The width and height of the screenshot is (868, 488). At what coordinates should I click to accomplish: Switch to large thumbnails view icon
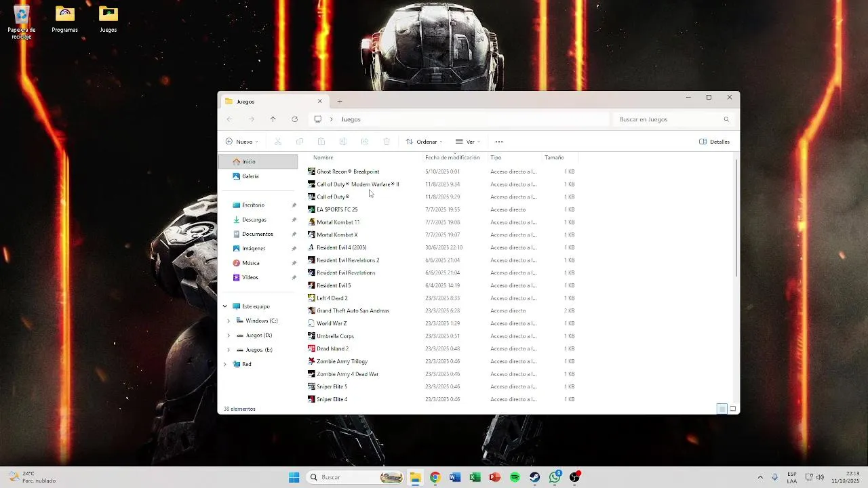coord(733,409)
